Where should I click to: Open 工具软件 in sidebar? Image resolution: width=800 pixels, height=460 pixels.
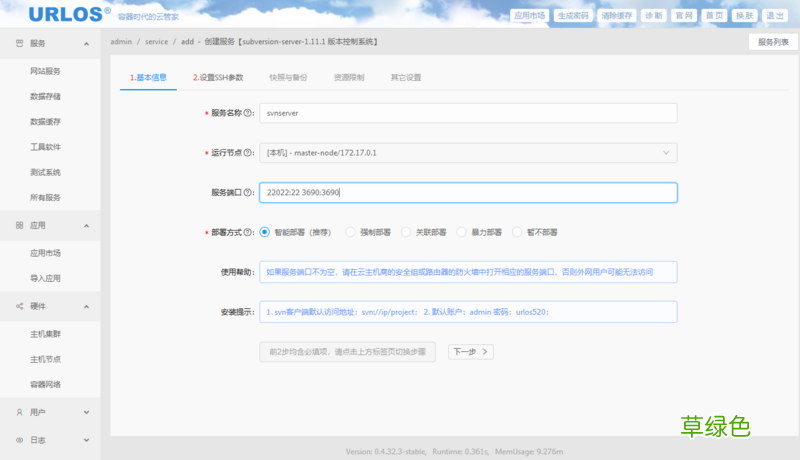tap(45, 147)
